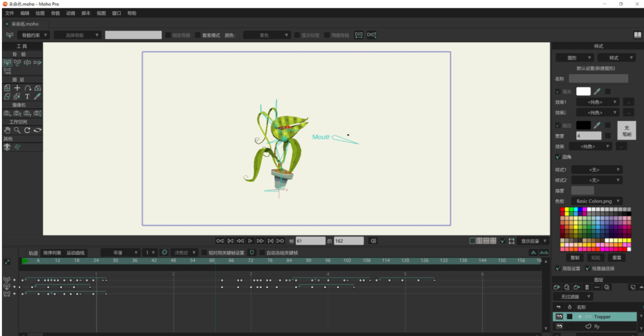Open the 骨骼约束 dropdown
The height and width of the screenshot is (336, 644).
pyautogui.click(x=34, y=35)
